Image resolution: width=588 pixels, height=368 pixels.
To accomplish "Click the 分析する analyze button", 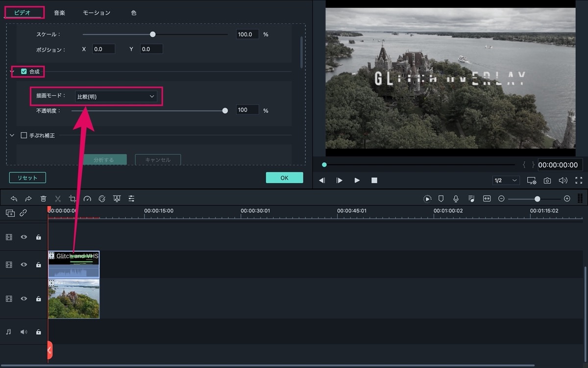I will point(104,160).
